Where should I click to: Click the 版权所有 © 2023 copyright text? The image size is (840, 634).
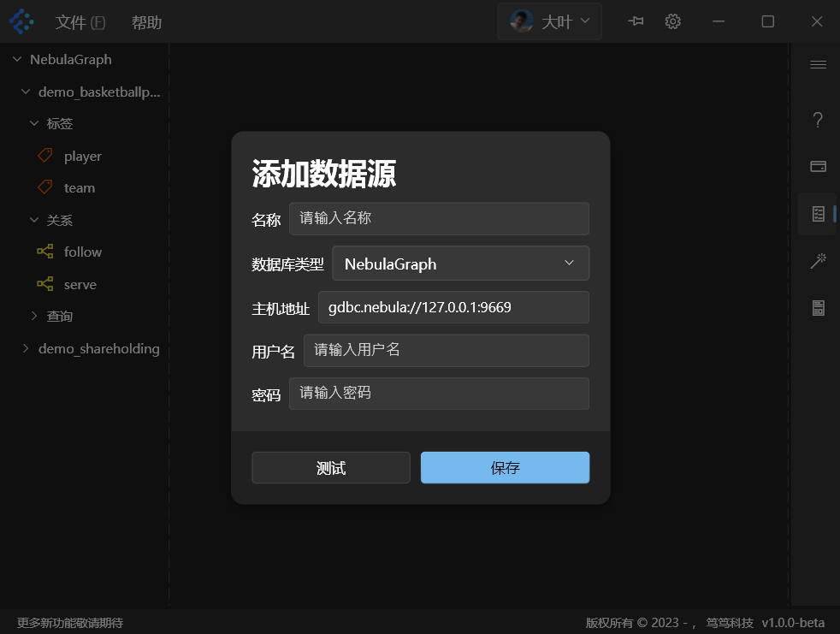[633, 623]
